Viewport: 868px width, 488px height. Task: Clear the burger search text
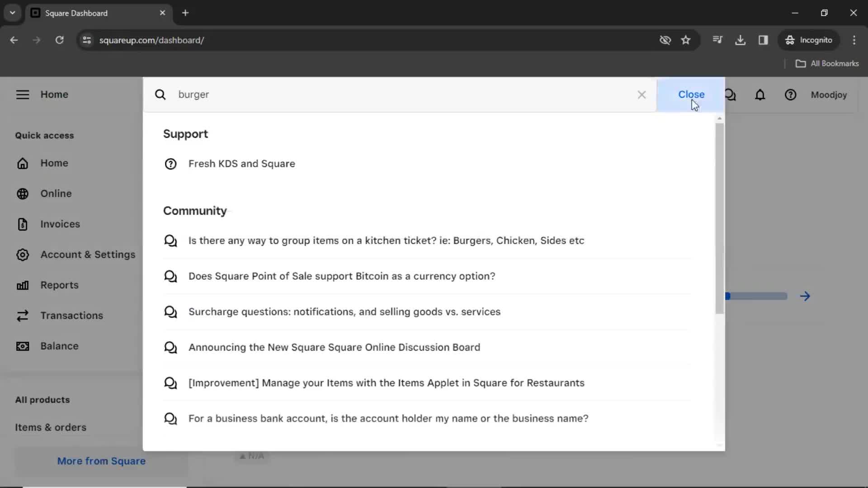(642, 94)
